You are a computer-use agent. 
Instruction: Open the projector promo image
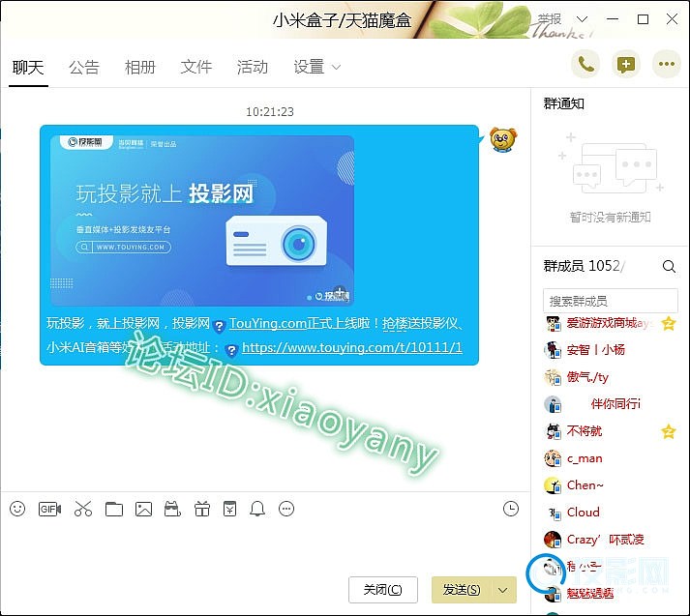[202, 220]
